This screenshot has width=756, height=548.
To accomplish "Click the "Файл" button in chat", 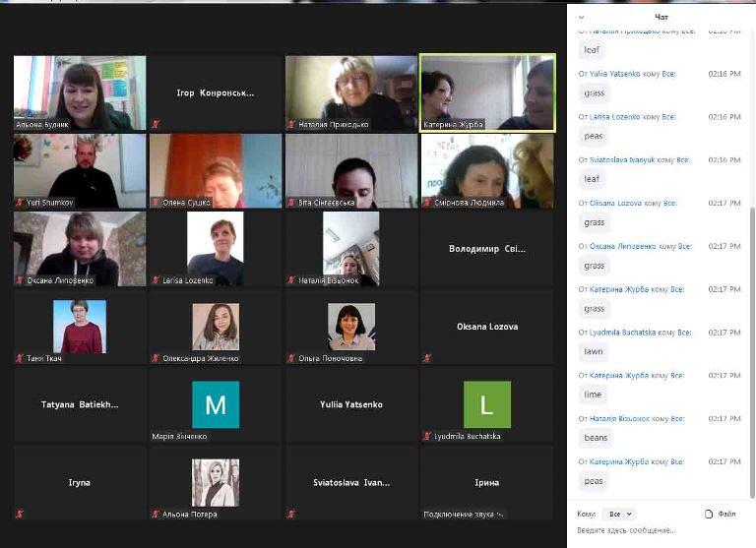I will click(726, 514).
